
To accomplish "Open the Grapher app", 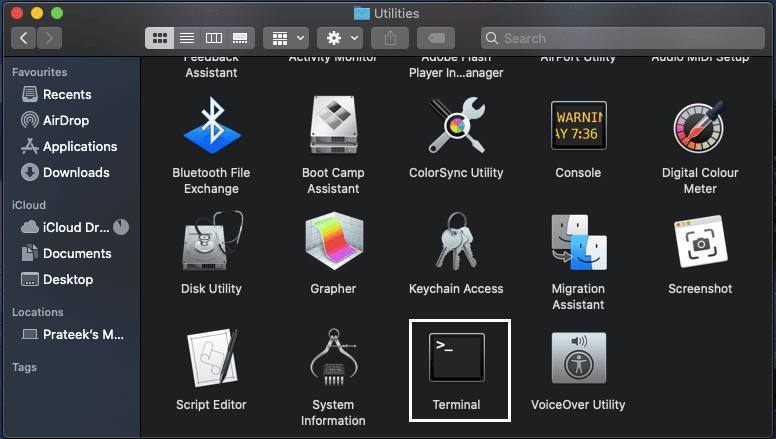I will pos(333,242).
